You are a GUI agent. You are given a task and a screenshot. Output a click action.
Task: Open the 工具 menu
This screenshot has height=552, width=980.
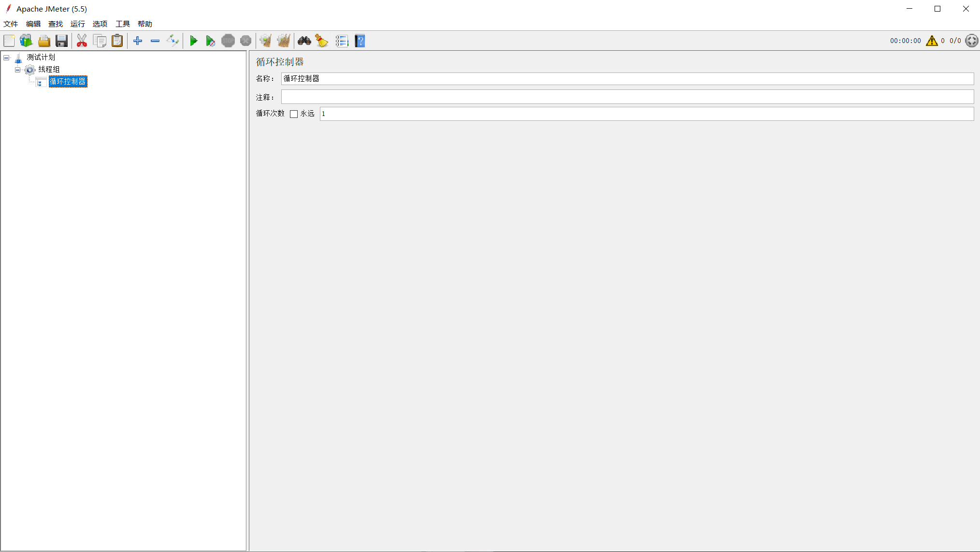point(123,24)
